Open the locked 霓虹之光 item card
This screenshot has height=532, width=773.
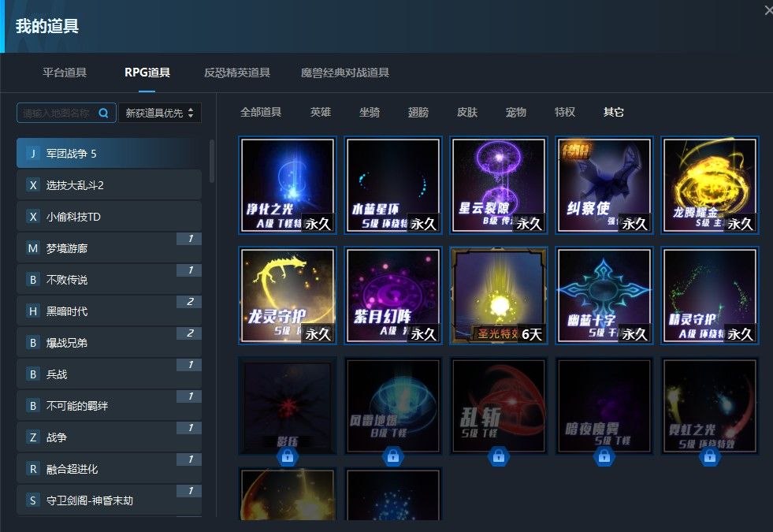pyautogui.click(x=709, y=405)
